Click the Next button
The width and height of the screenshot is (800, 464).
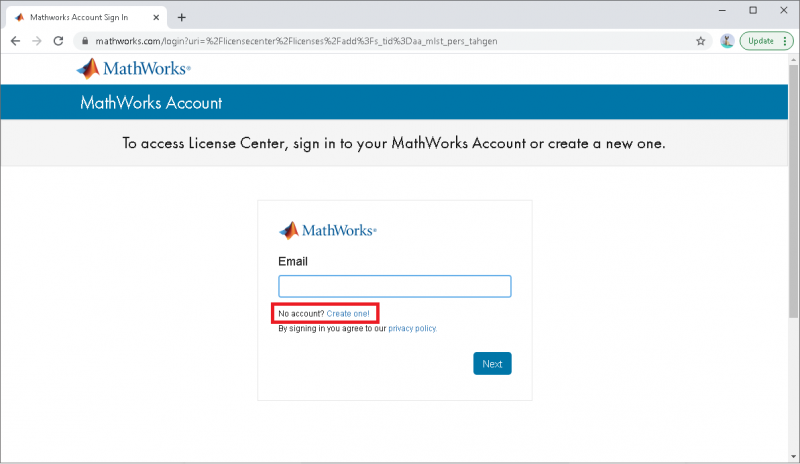pyautogui.click(x=492, y=363)
